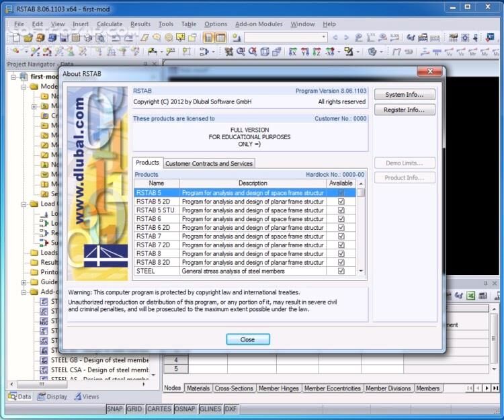504x420 pixels.
Task: Open the Add-on Modules menu
Action: tap(259, 24)
